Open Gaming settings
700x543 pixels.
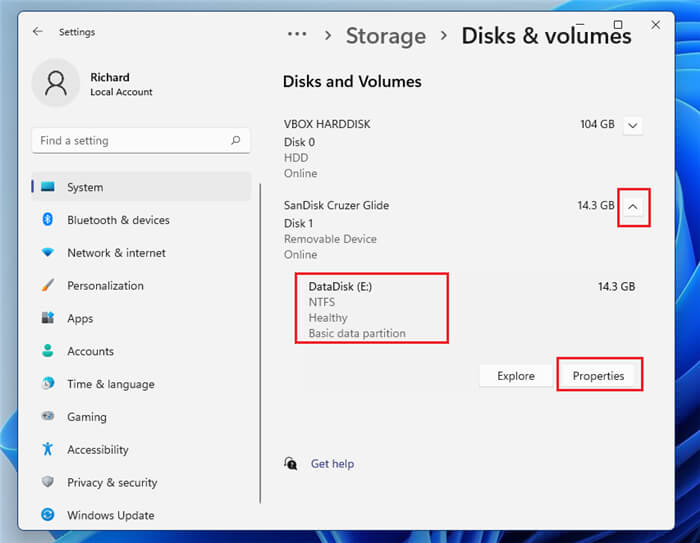point(141,417)
